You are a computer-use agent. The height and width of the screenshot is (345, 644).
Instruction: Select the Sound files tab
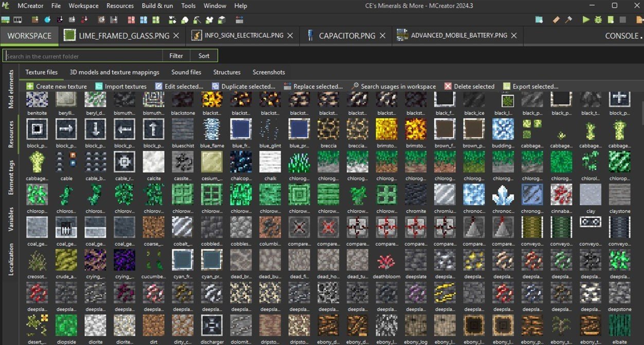[186, 72]
